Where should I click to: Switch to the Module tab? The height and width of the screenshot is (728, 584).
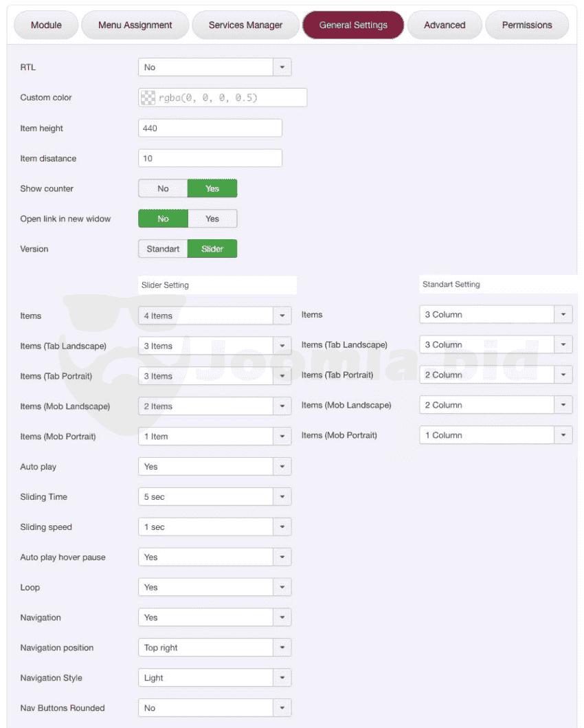point(46,25)
